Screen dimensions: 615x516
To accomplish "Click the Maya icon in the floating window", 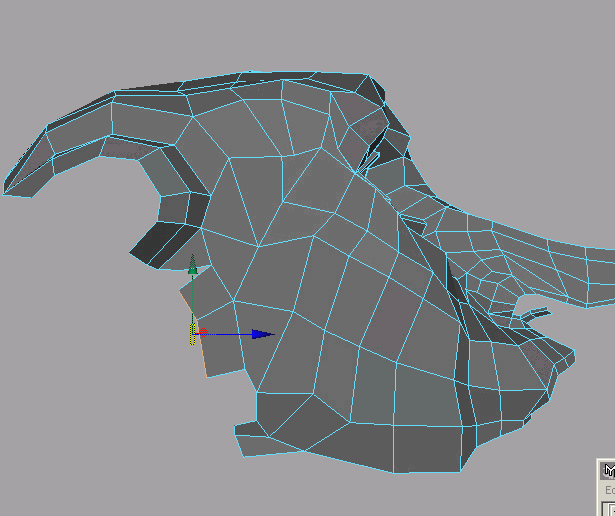I will 607,470.
